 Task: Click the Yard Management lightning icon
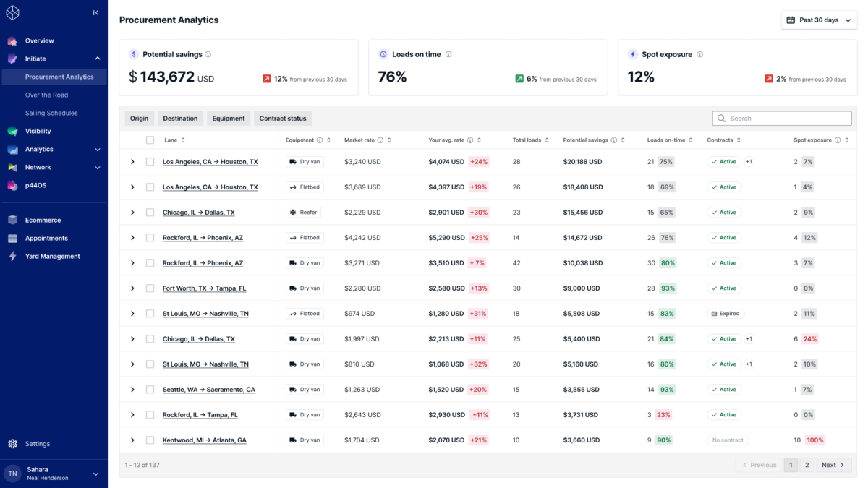point(12,256)
